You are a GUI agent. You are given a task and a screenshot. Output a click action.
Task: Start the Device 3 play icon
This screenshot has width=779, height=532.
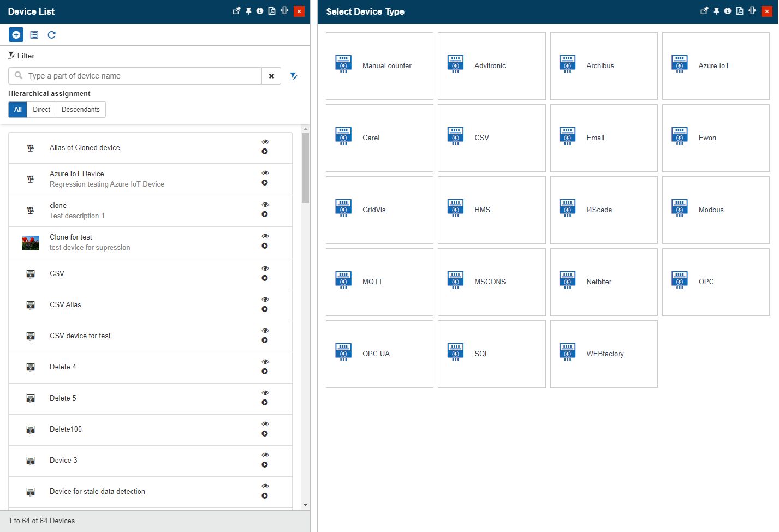[x=265, y=465]
